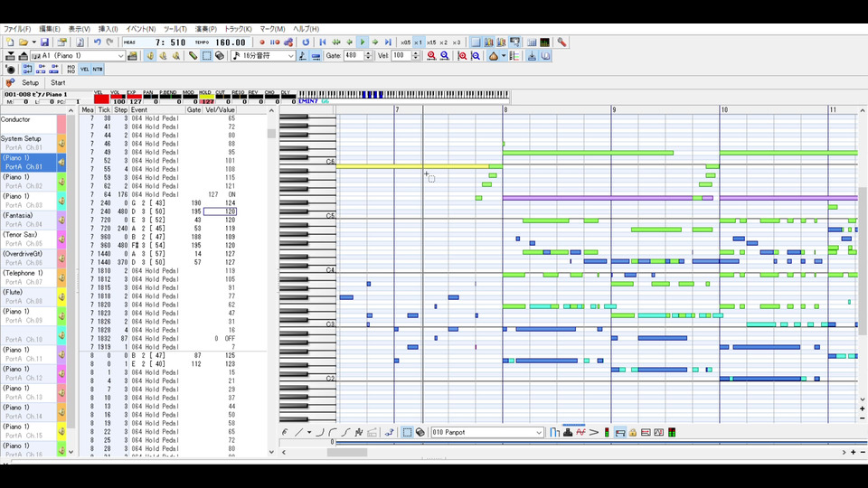This screenshot has width=868, height=488.
Task: Click the Save file icon
Action: click(x=44, y=42)
